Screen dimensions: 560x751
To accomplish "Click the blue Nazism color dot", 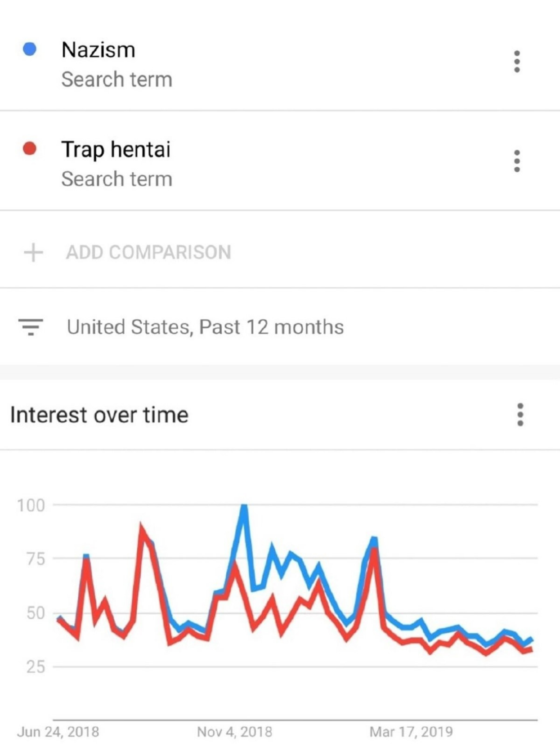I will click(x=30, y=49).
